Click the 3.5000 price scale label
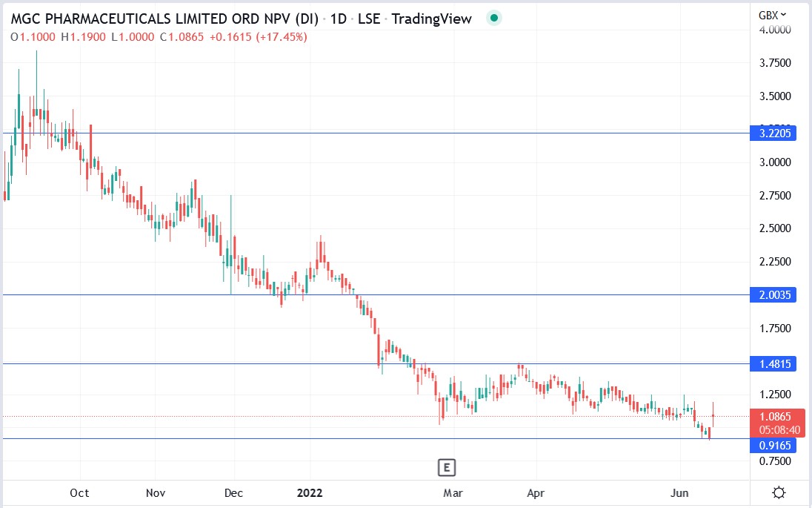Screen dimensions: 812x508 point(775,96)
